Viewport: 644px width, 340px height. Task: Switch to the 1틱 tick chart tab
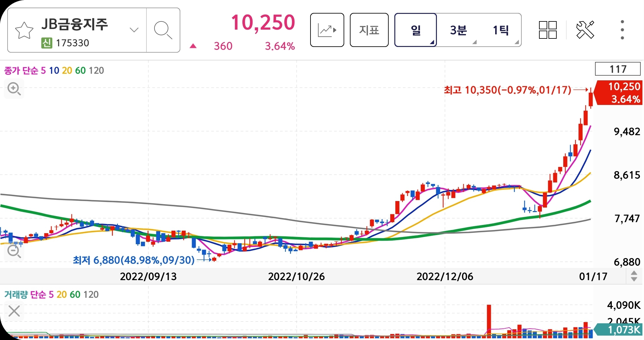pyautogui.click(x=501, y=30)
